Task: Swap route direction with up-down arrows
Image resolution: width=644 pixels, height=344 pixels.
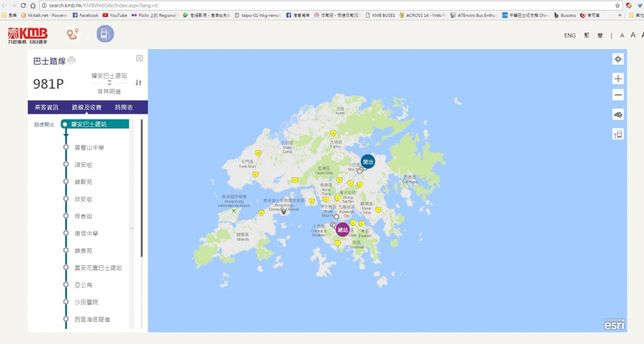Action: [x=138, y=83]
